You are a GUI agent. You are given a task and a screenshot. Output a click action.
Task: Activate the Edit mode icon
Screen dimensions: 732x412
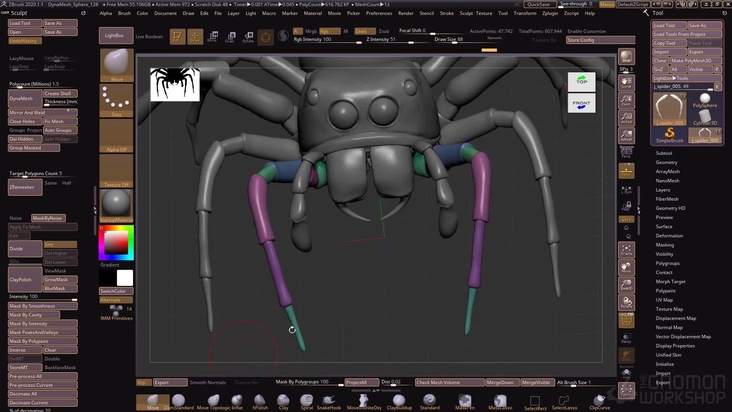(177, 36)
